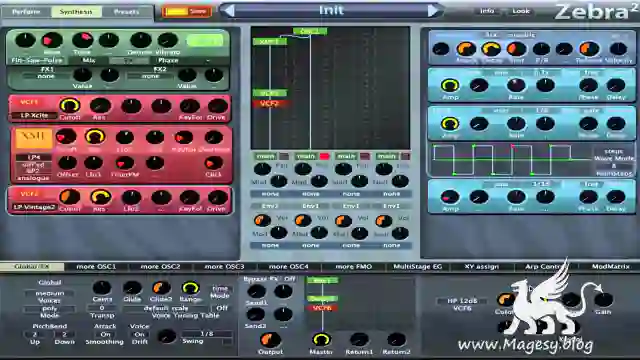The height and width of the screenshot is (360, 640).
Task: Switch to the Presets tab
Action: tap(127, 12)
